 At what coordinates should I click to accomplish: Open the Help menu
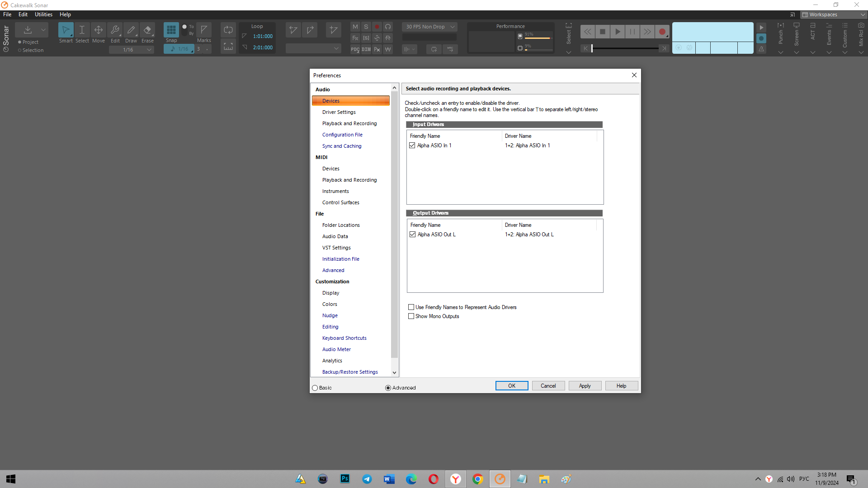tap(65, 14)
